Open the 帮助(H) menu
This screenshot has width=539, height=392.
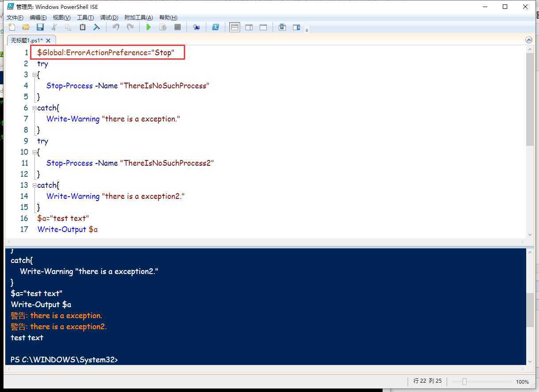point(168,18)
